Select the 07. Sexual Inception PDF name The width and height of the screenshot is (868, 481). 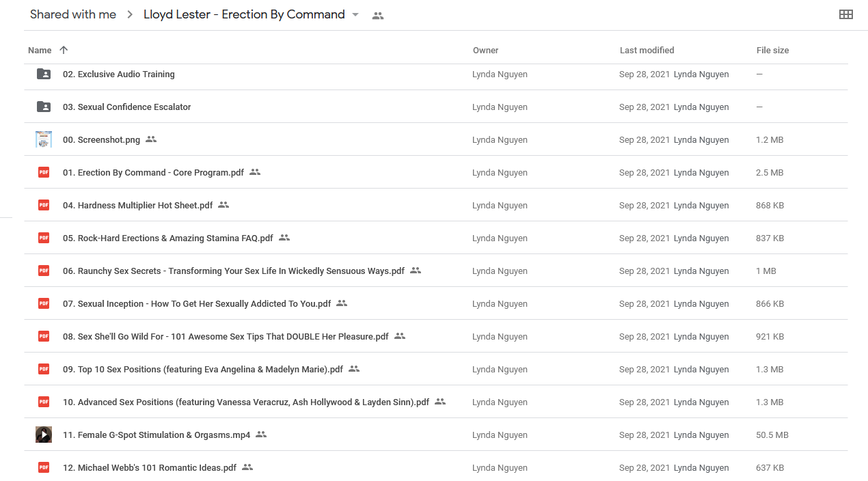[197, 303]
